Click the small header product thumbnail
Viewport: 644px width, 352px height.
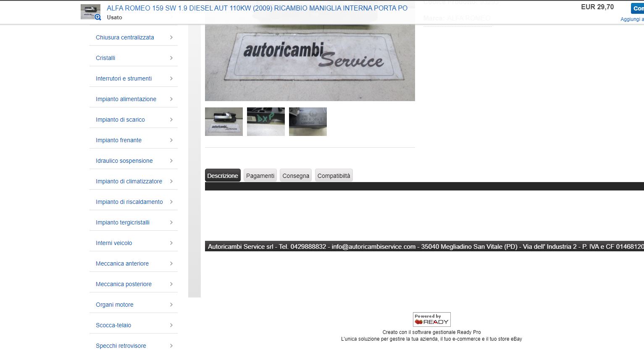pos(90,12)
